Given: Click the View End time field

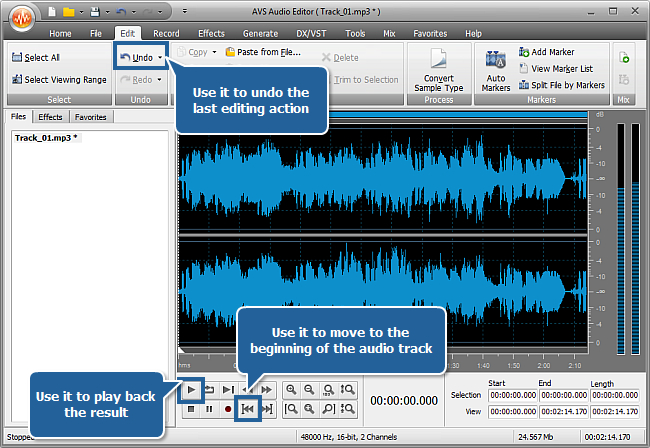Looking at the screenshot, I should [564, 412].
